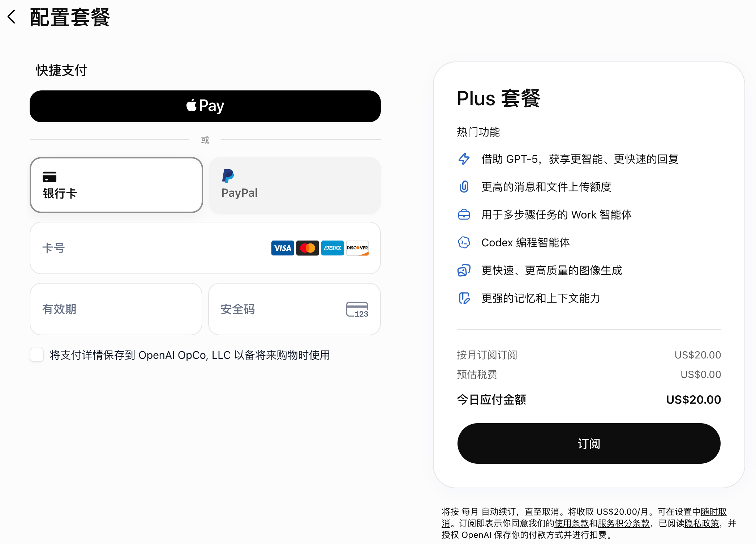Go back using the left arrow

[x=12, y=17]
